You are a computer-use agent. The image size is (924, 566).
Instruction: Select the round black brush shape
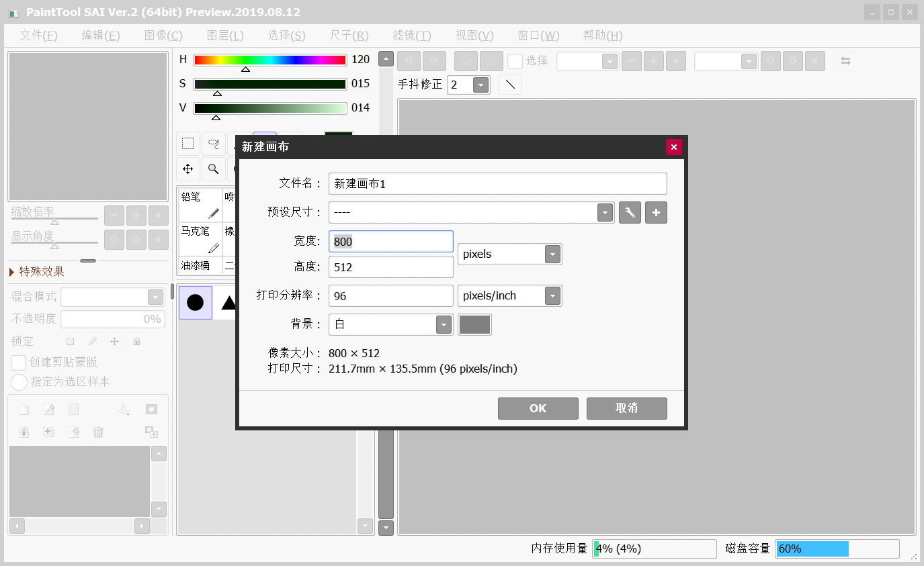196,303
